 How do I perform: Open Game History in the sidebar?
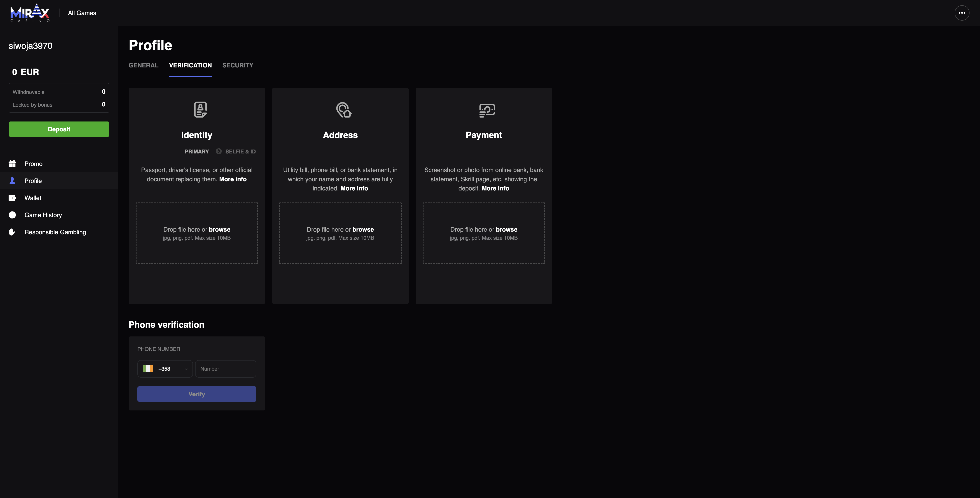pos(59,215)
